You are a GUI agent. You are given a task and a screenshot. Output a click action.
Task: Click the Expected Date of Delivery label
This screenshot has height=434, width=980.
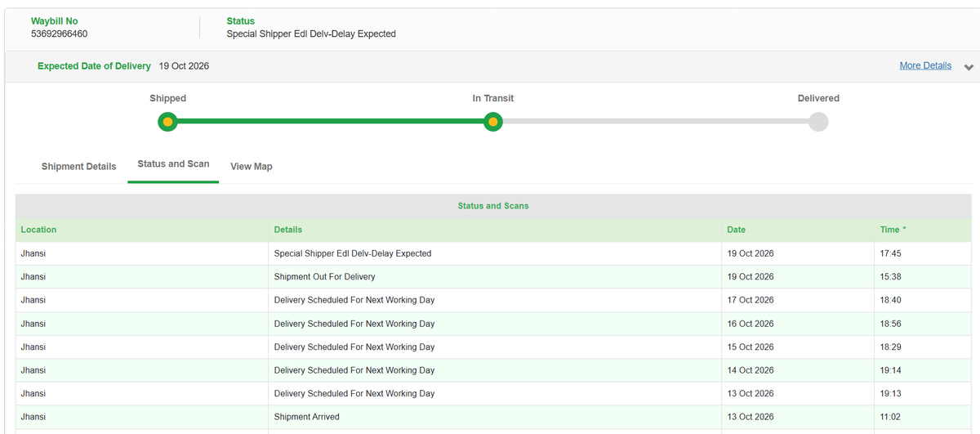pyautogui.click(x=94, y=66)
